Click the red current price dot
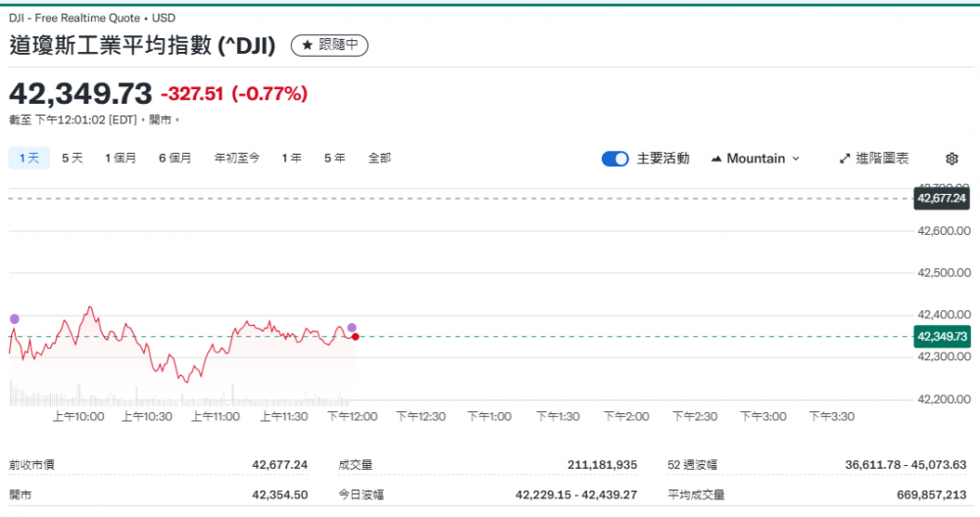Viewport: 980px width, 517px height. (355, 337)
